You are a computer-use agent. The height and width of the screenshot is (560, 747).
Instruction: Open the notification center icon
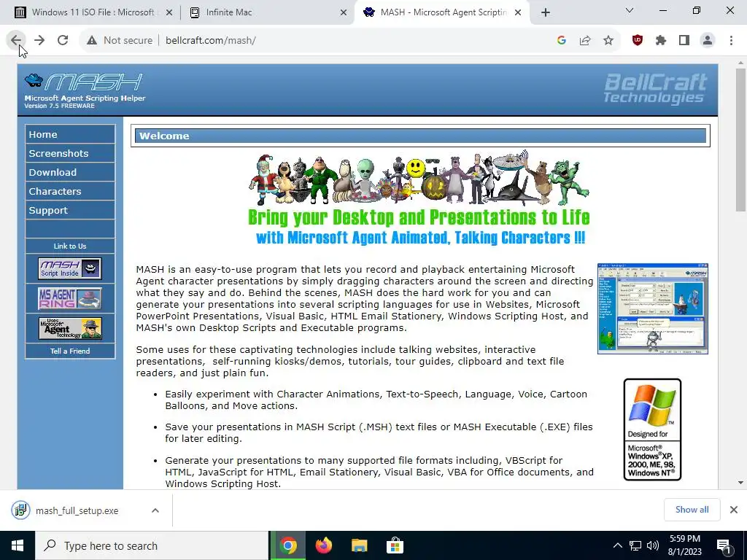[x=724, y=546]
